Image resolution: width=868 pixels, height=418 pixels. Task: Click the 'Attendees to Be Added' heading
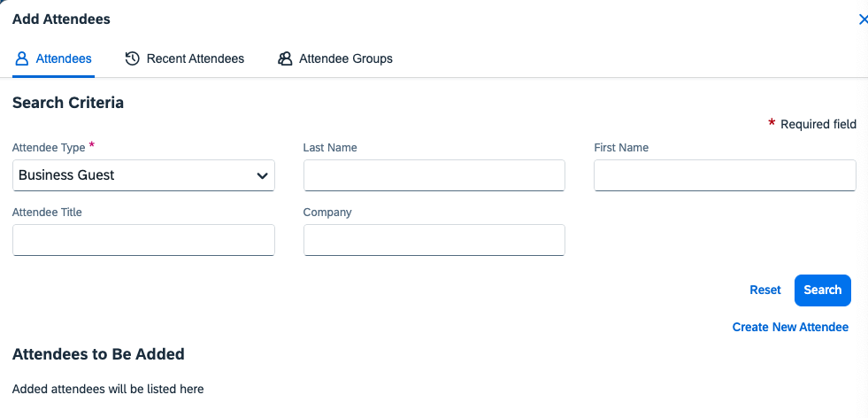pos(98,354)
